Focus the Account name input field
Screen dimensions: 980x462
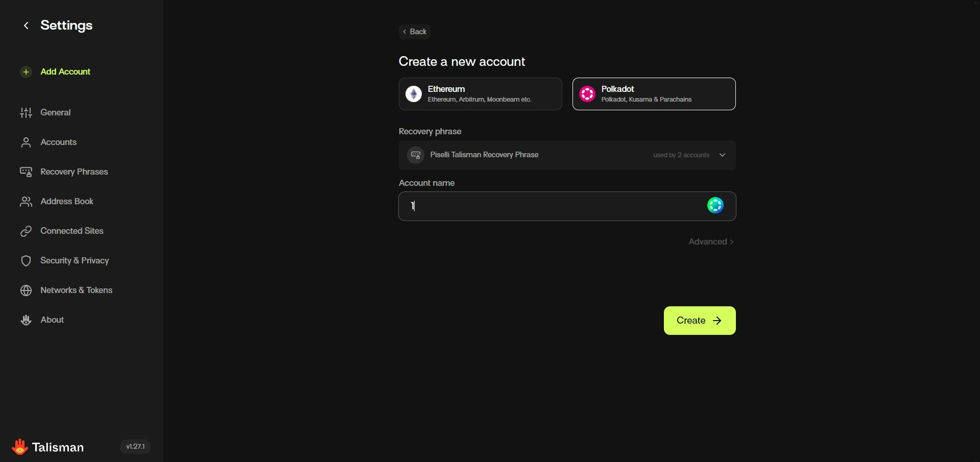tap(567, 206)
